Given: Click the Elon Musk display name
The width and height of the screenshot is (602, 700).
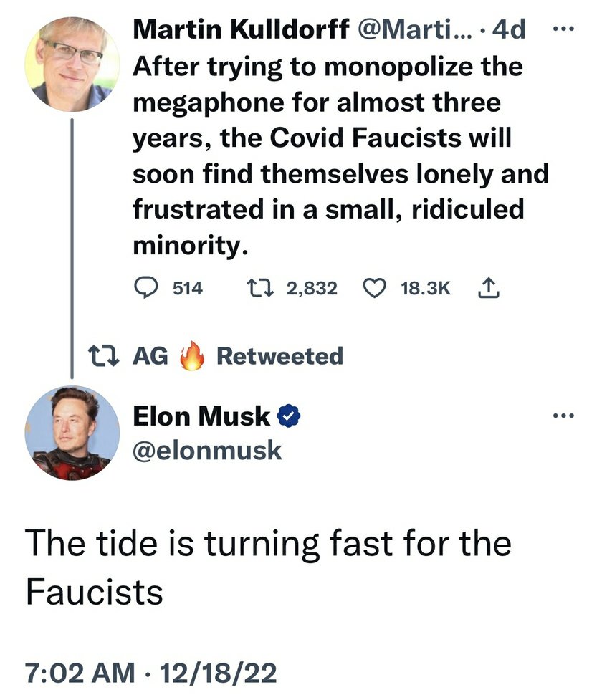Looking at the screenshot, I should pos(203,416).
